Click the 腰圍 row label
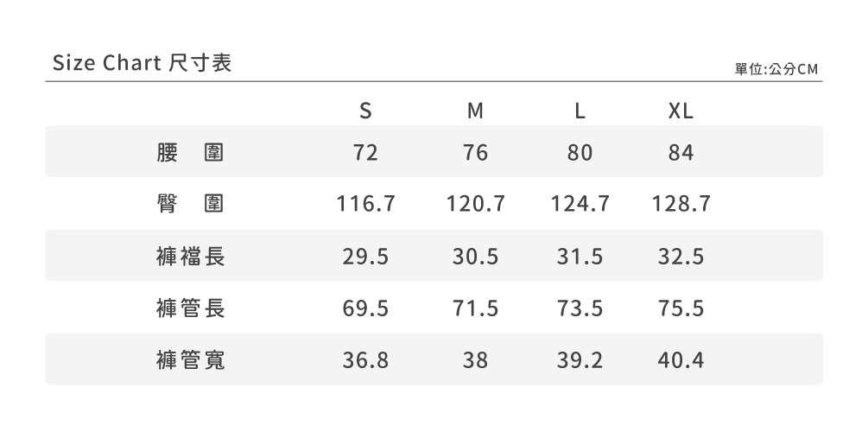 (x=191, y=153)
